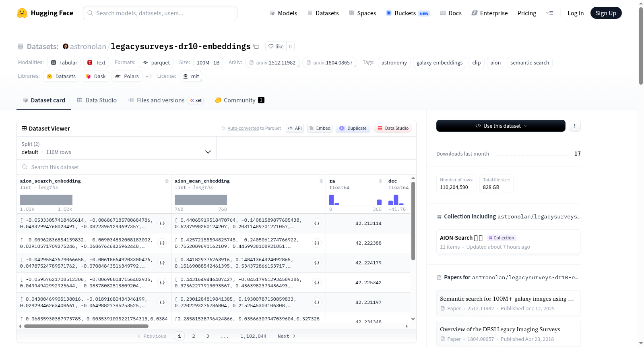Click the Hugging Face logo icon

22,13
